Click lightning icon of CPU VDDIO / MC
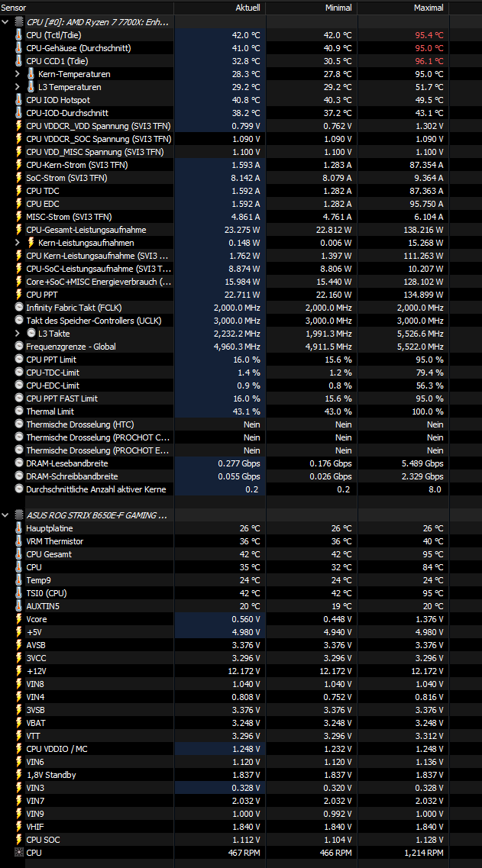Screen dimensions: 482x868 tap(19, 749)
